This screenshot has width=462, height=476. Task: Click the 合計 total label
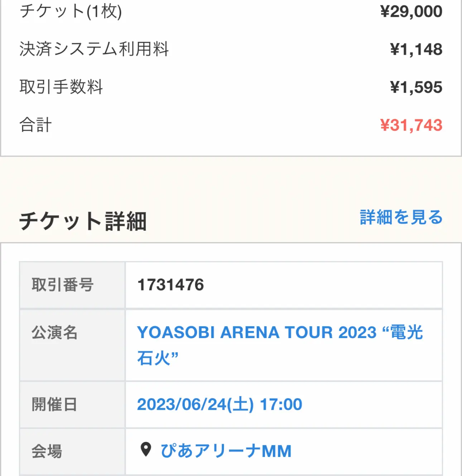click(x=35, y=125)
